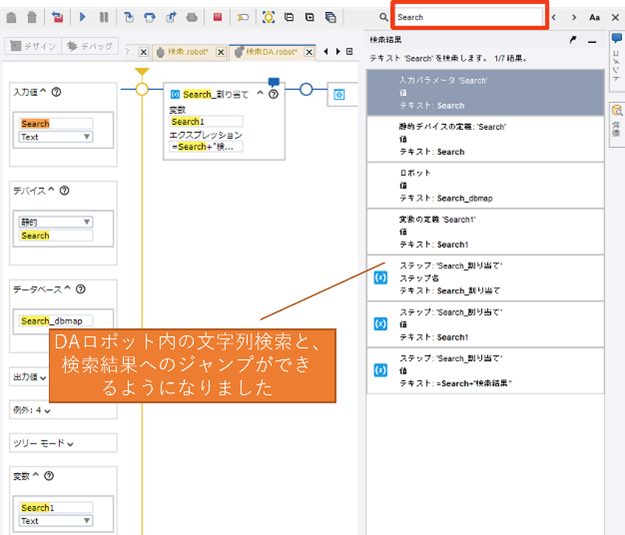Screen dimensions: 625x535
Task: Minimize the 検索結果 panel
Action: [592, 41]
